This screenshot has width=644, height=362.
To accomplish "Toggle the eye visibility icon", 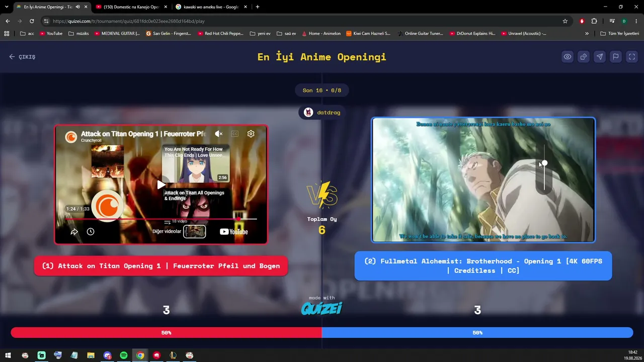I will [x=568, y=57].
